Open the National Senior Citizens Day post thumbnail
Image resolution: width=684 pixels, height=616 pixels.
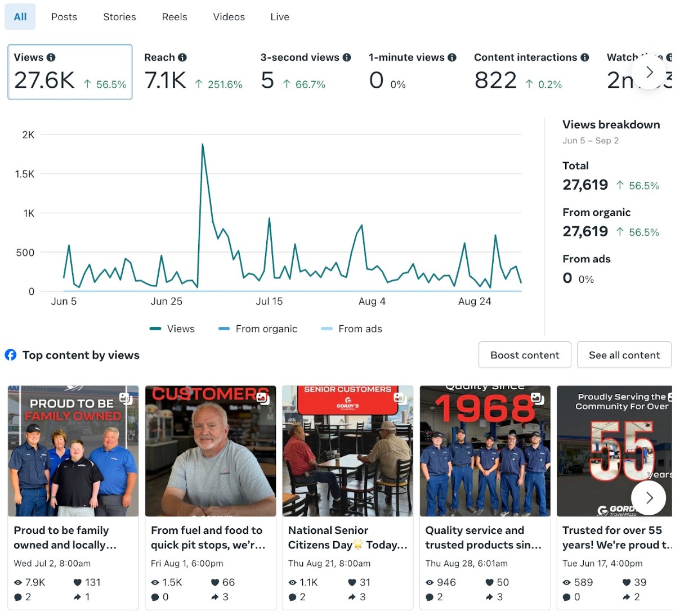click(x=347, y=451)
